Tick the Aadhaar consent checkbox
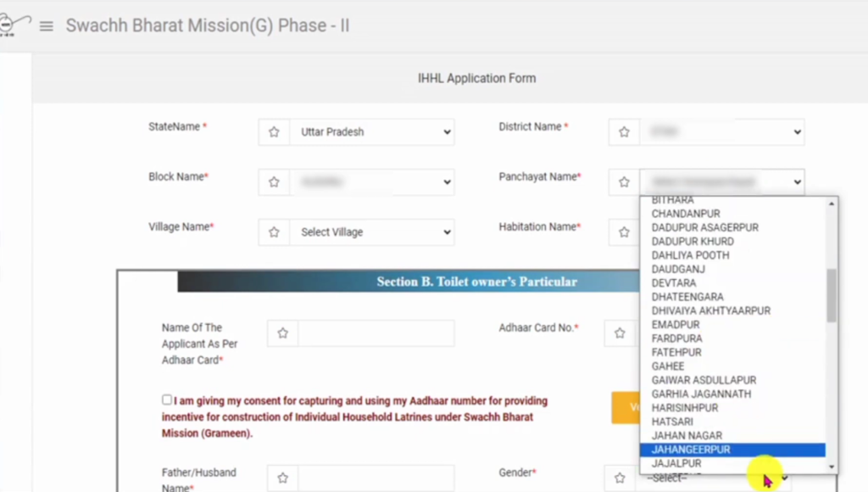The height and width of the screenshot is (492, 868). (167, 400)
